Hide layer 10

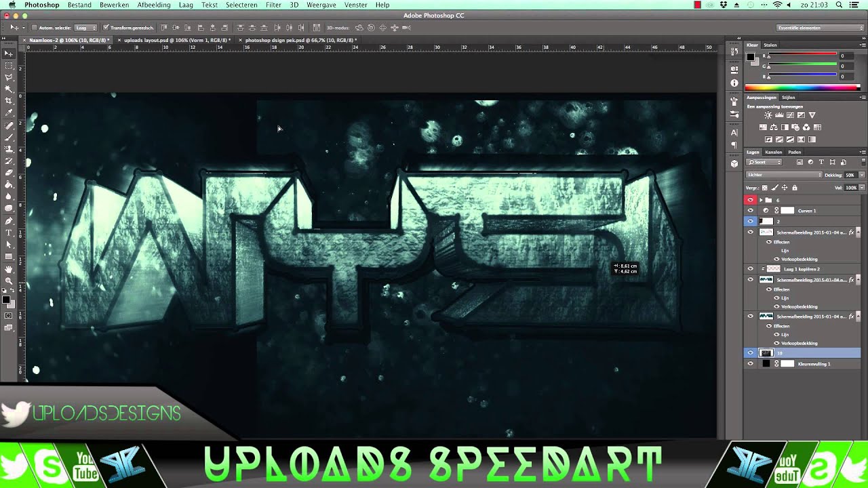[x=750, y=352]
